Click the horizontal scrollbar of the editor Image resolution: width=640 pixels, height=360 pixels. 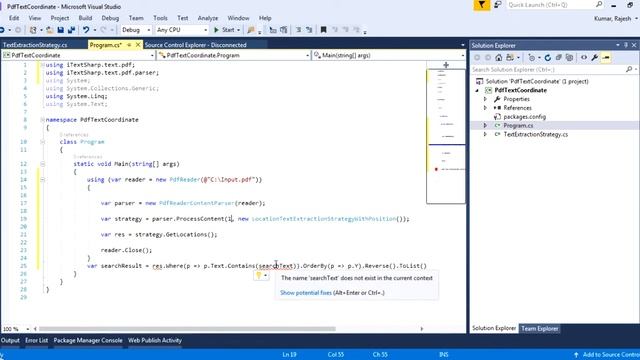pos(187,329)
